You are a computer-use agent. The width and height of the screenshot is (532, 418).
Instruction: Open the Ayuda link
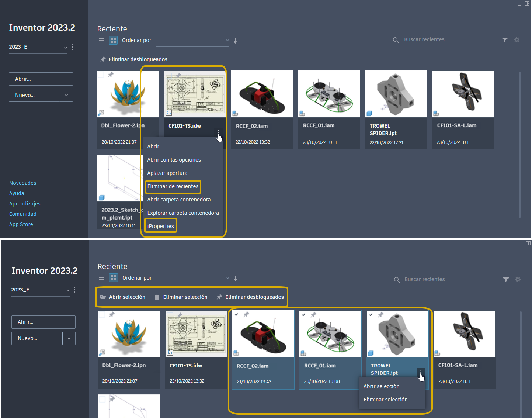pos(17,193)
